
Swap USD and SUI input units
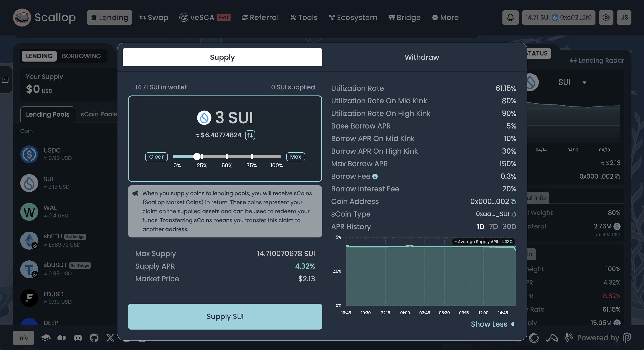(250, 135)
